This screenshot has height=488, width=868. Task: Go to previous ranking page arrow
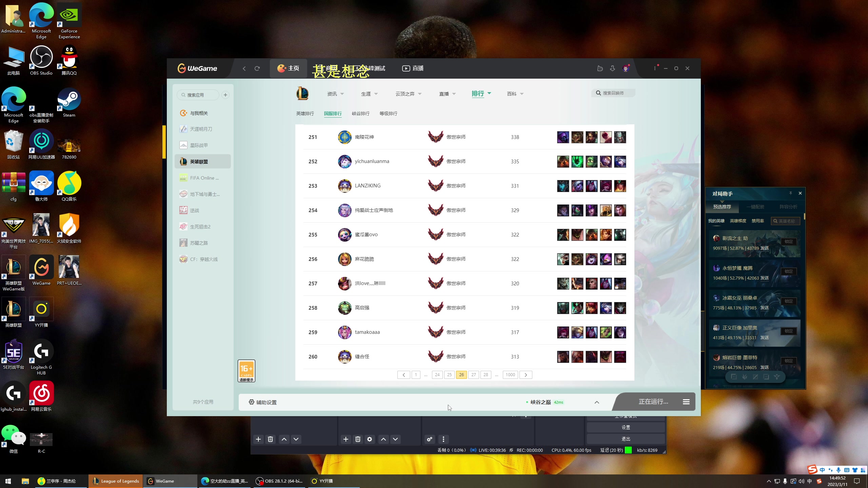click(x=403, y=374)
